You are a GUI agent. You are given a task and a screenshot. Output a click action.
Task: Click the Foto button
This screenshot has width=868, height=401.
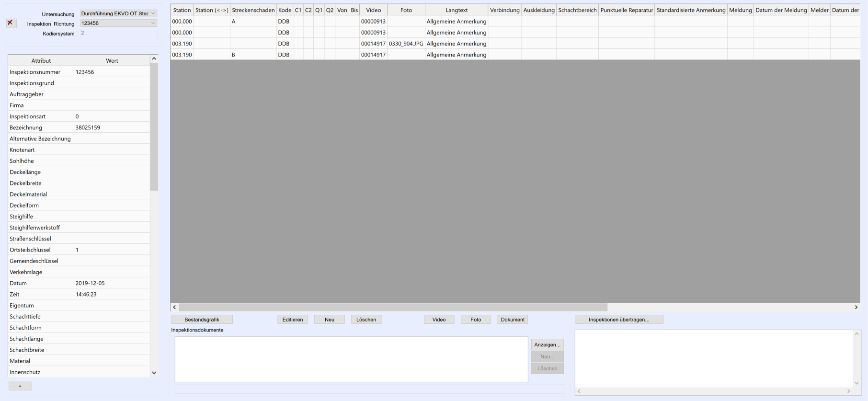(x=476, y=320)
